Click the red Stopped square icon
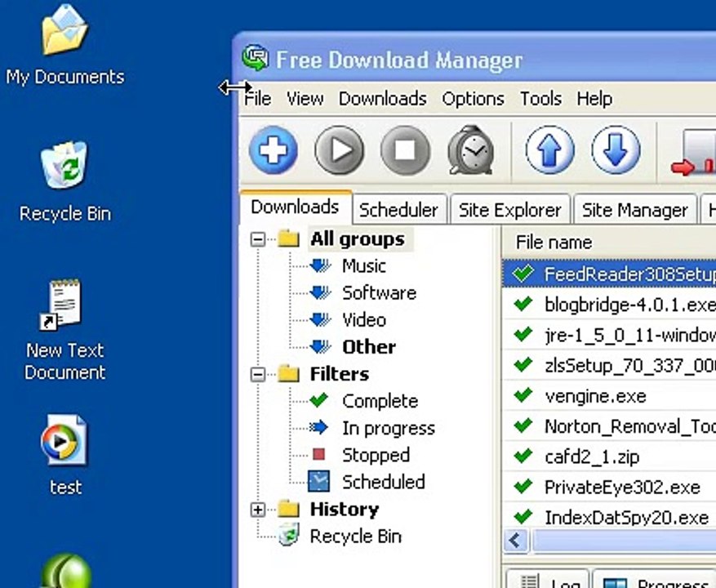Viewport: 716px width, 588px height. pos(318,454)
